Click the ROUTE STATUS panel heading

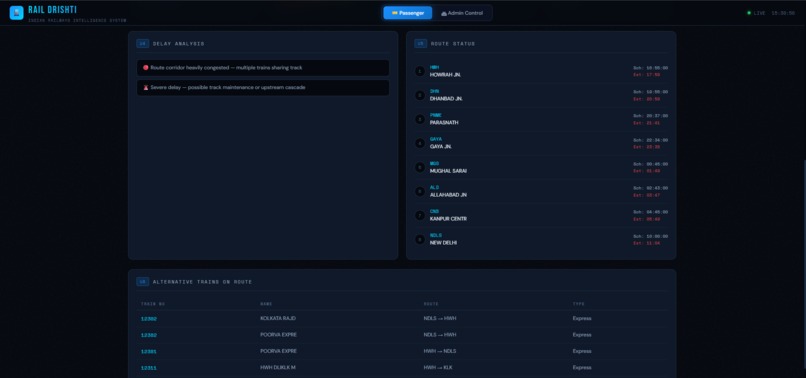click(x=453, y=44)
